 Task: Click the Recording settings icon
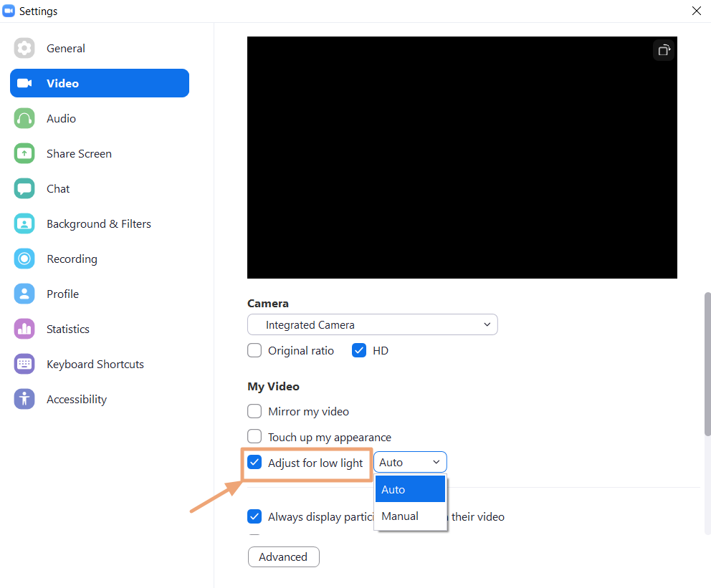point(24,259)
